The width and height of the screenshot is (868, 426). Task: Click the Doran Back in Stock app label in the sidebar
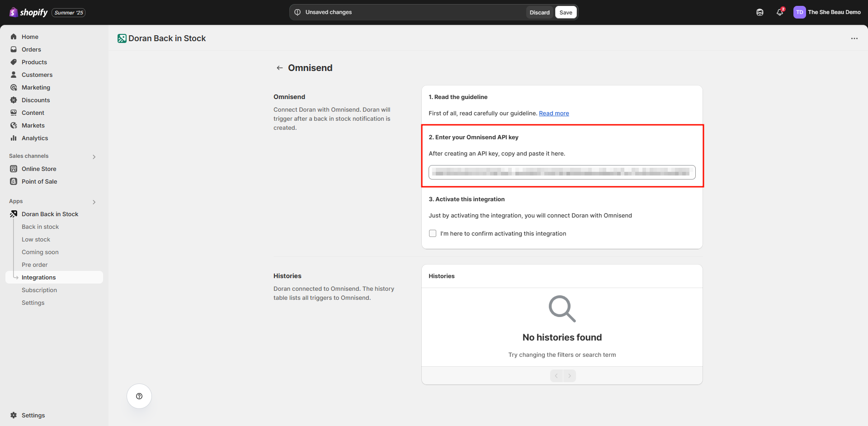[x=50, y=214]
